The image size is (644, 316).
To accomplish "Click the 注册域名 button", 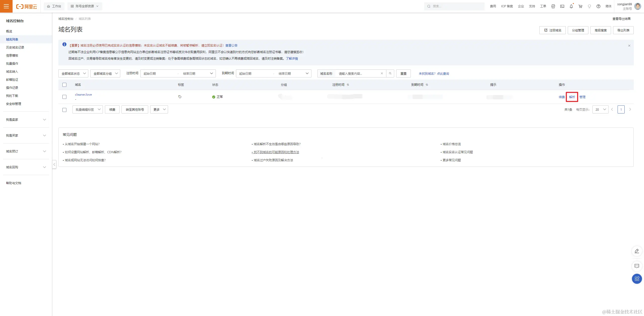I will point(552,30).
